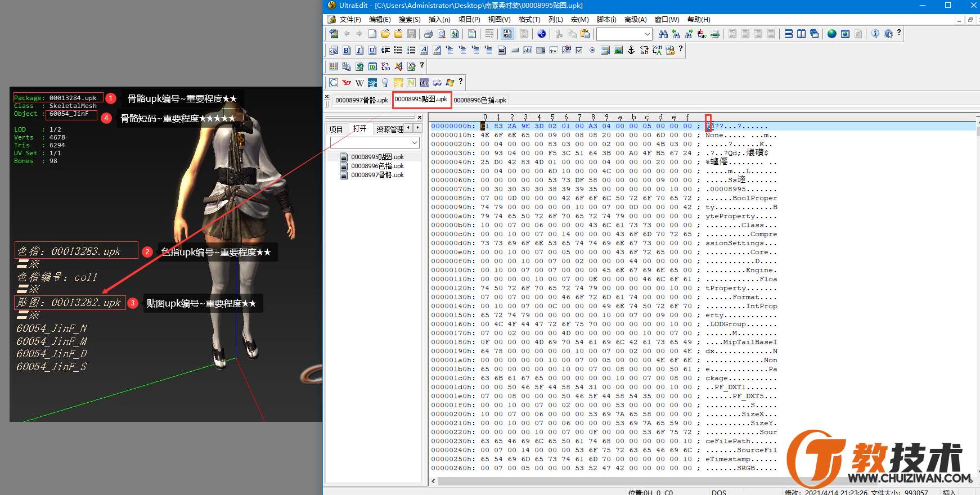
Task: Open the 编辑(E) menu
Action: (x=380, y=20)
